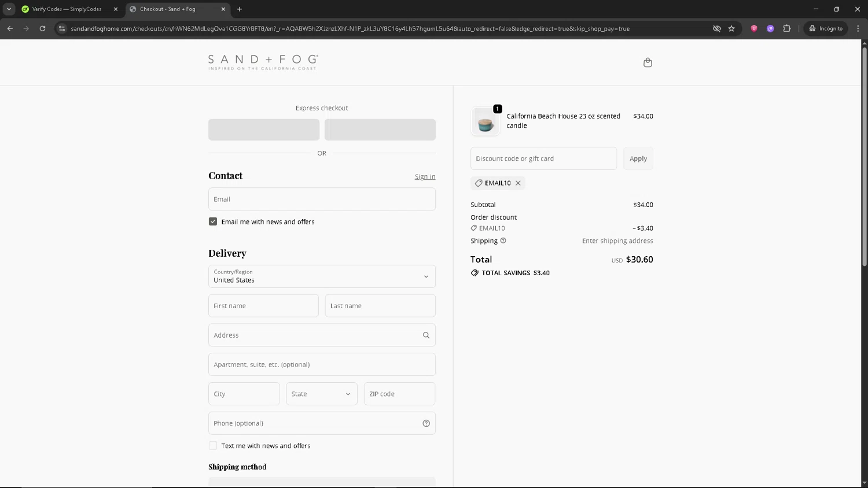Bookmark this page with the star icon

(x=731, y=28)
